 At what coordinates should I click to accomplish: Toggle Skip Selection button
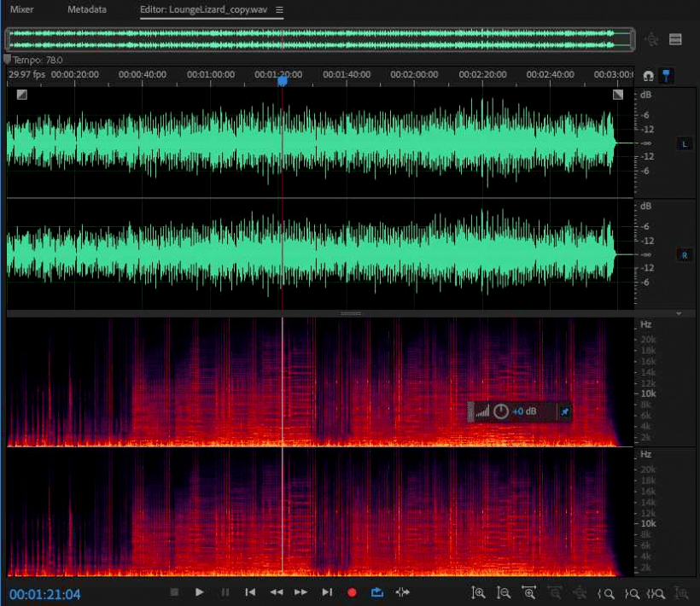coord(403,592)
